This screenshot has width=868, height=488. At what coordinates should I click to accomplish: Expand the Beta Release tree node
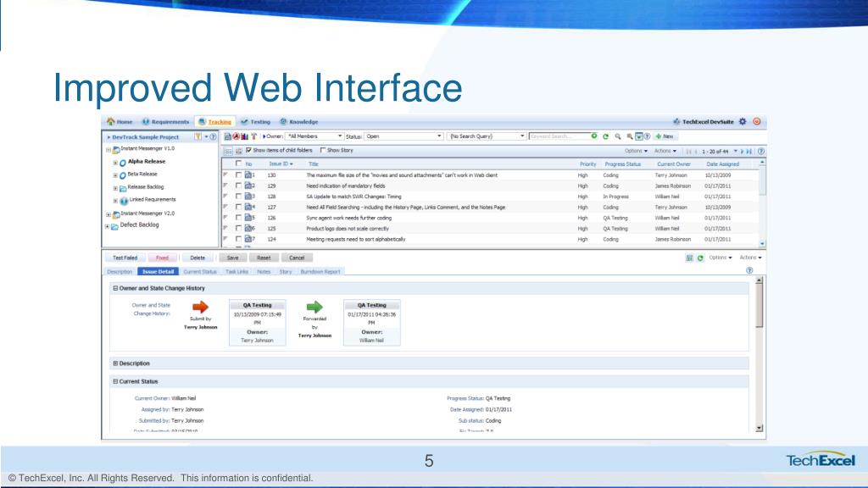115,175
